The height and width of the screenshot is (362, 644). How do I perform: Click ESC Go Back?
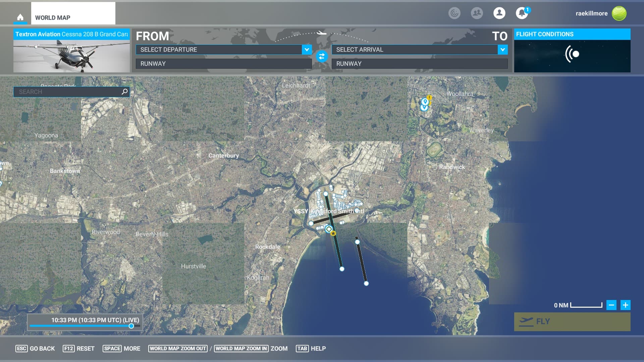[35, 349]
